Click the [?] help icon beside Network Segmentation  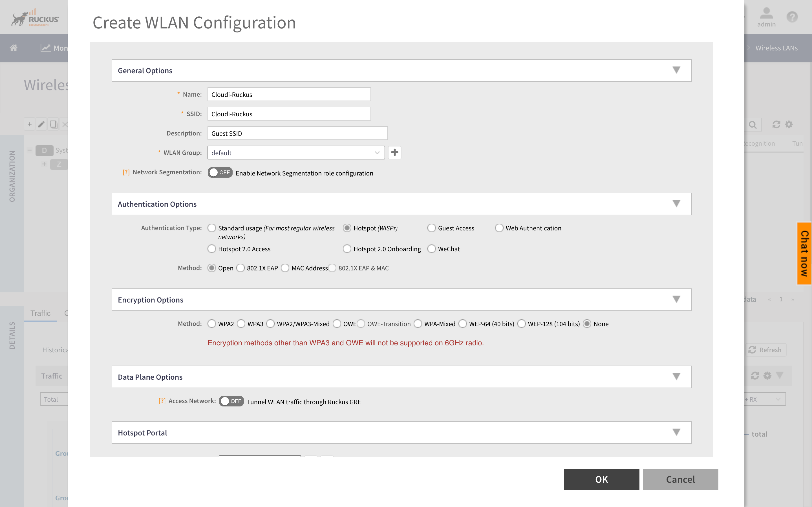tap(126, 172)
